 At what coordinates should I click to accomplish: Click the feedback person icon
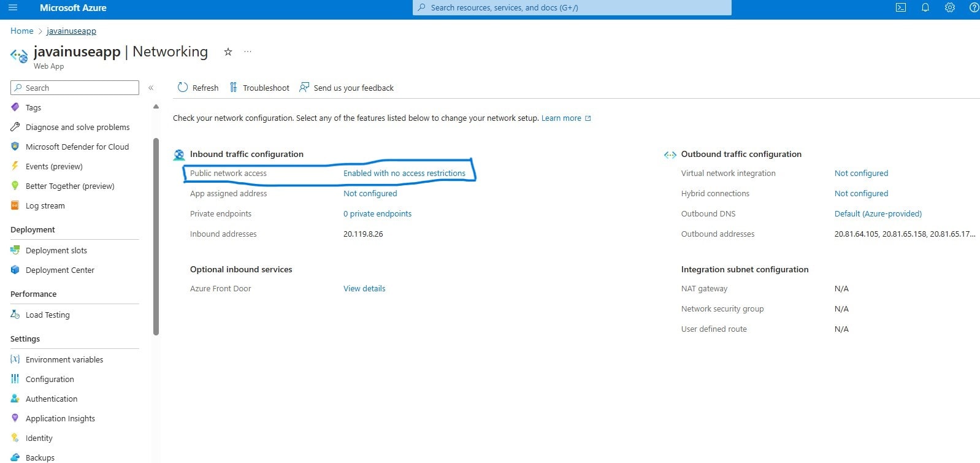pyautogui.click(x=304, y=88)
